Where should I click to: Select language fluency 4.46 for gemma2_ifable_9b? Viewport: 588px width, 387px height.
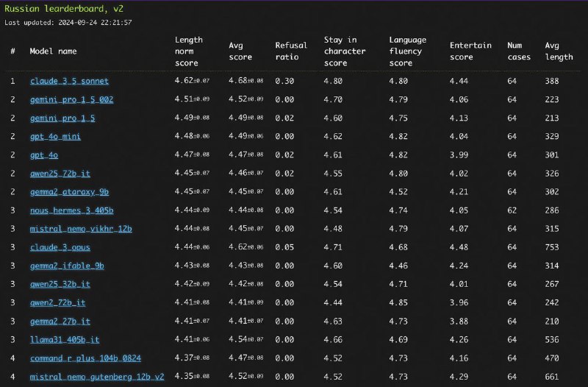[x=398, y=266]
